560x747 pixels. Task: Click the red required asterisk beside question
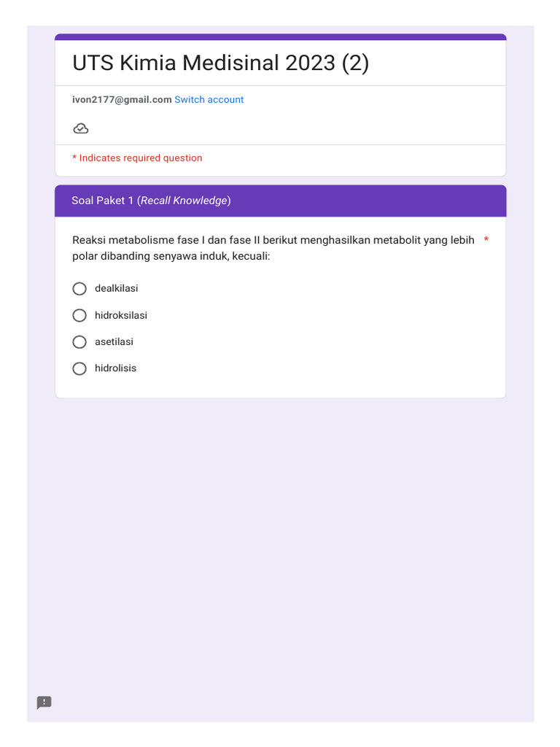click(x=486, y=240)
